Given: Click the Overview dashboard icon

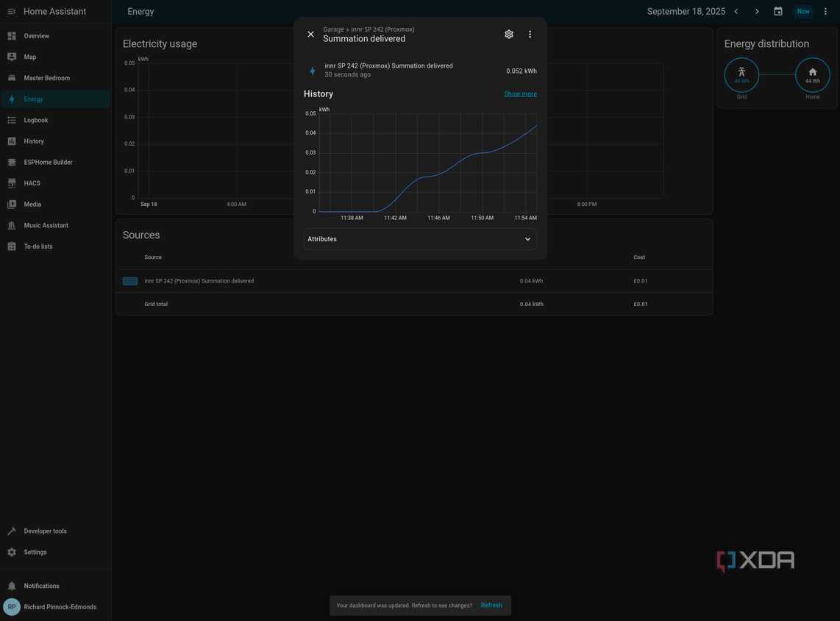Looking at the screenshot, I should click(x=12, y=36).
